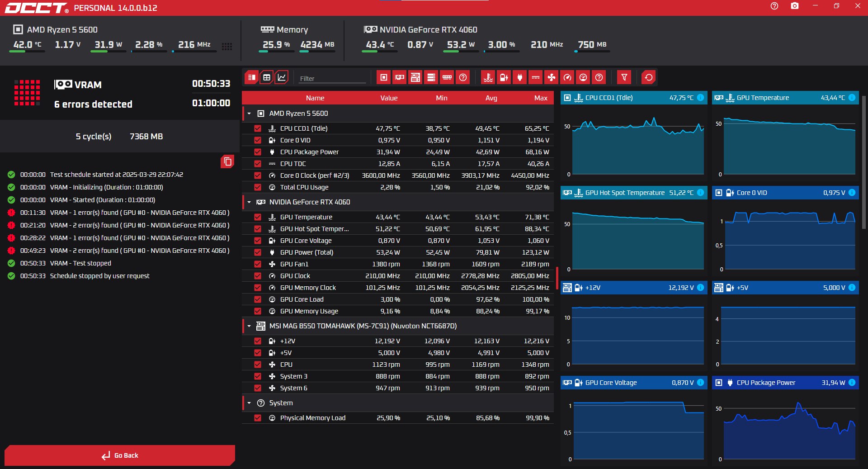This screenshot has height=469, width=868.
Task: Sort table by Max column
Action: (x=541, y=98)
